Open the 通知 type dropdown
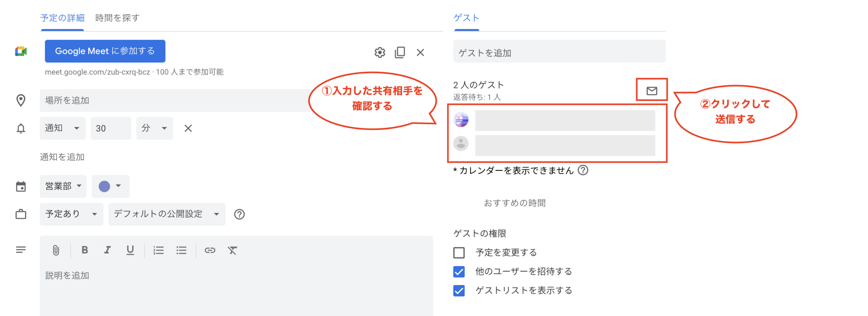Viewport: 868px width, 316px height. pyautogui.click(x=62, y=128)
